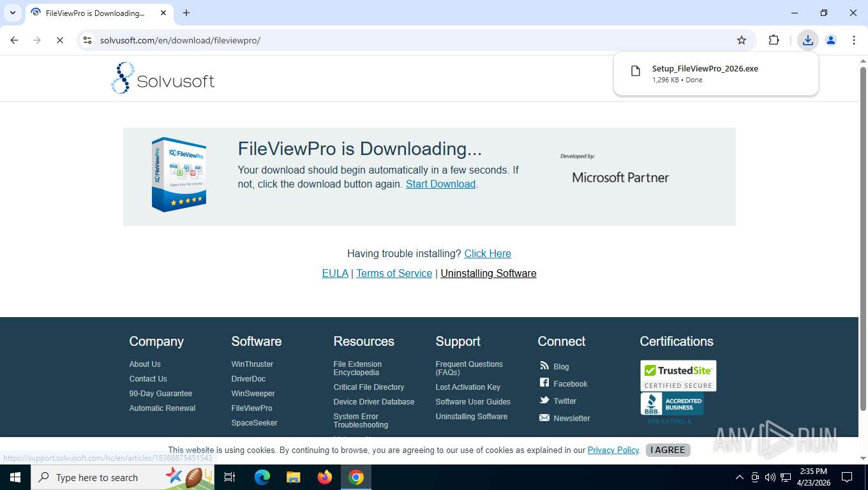This screenshot has width=868, height=490.
Task: Close the FileViewPro is Downloading tab
Action: tap(163, 13)
